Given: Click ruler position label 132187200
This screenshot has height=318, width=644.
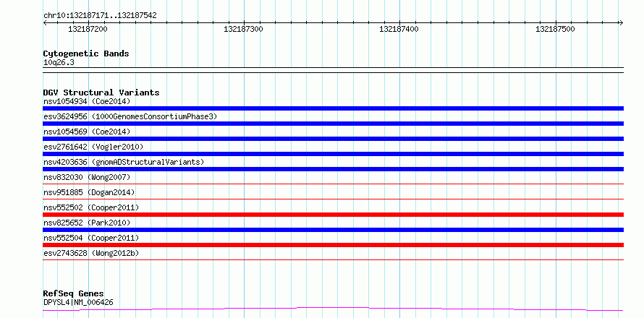Looking at the screenshot, I should (x=88, y=29).
